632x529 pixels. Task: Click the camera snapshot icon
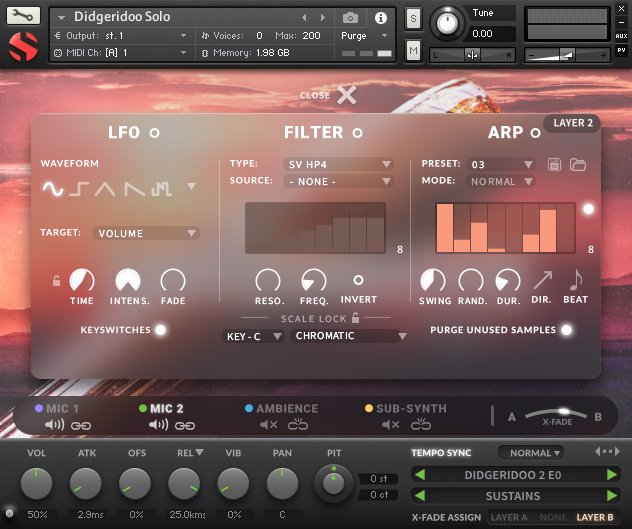[351, 18]
